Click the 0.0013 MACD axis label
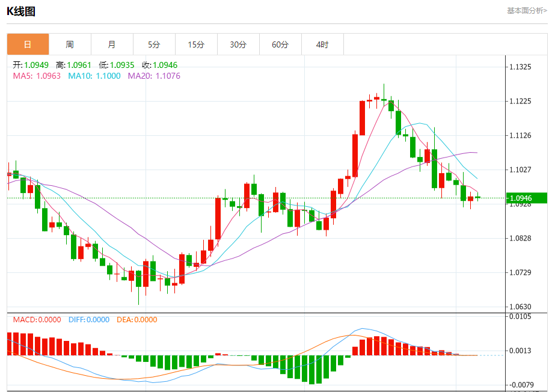 (520, 351)
